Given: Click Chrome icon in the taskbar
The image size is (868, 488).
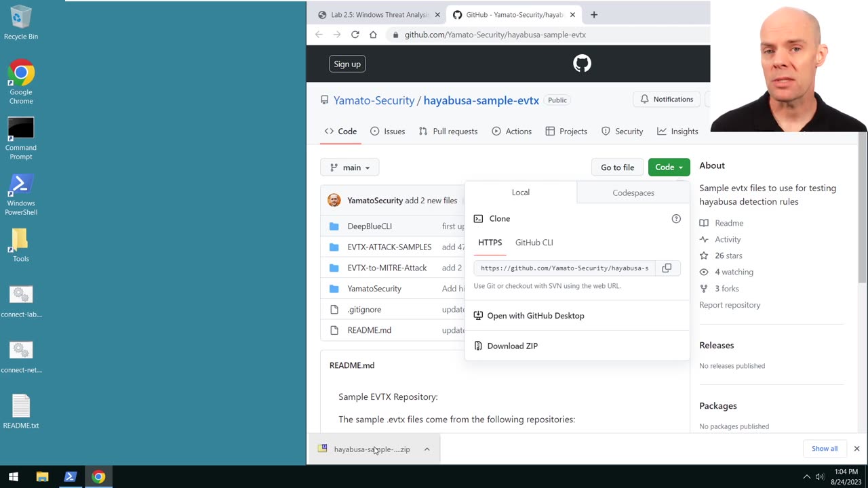Looking at the screenshot, I should point(98,477).
